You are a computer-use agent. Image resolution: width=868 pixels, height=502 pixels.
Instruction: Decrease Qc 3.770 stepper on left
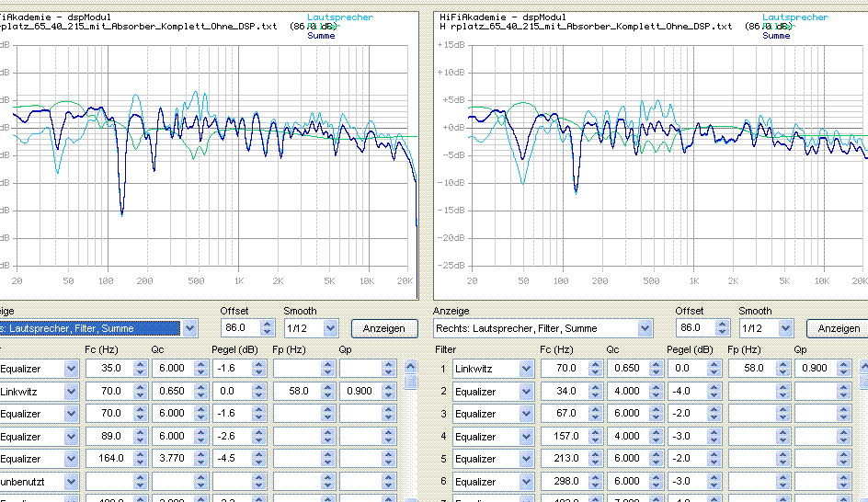click(201, 462)
